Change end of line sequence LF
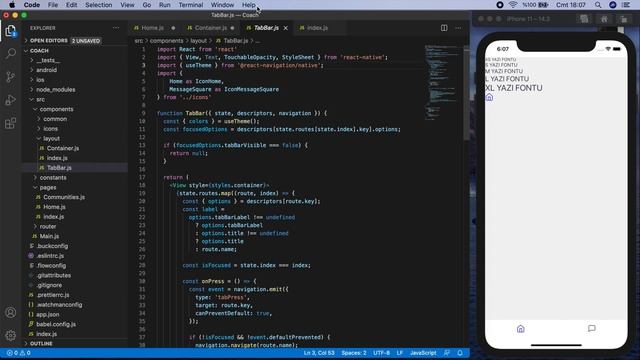This screenshot has width=640, height=360. [x=400, y=353]
